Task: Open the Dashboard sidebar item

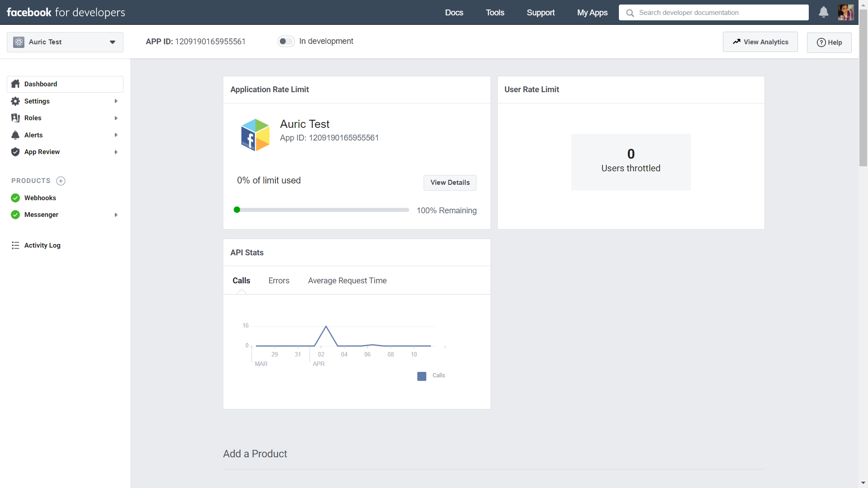Action: coord(65,84)
